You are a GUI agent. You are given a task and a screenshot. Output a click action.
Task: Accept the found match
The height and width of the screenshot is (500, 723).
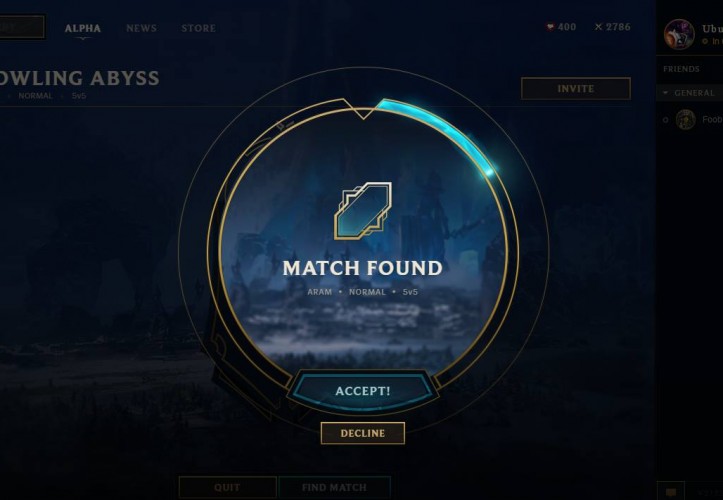coord(363,391)
